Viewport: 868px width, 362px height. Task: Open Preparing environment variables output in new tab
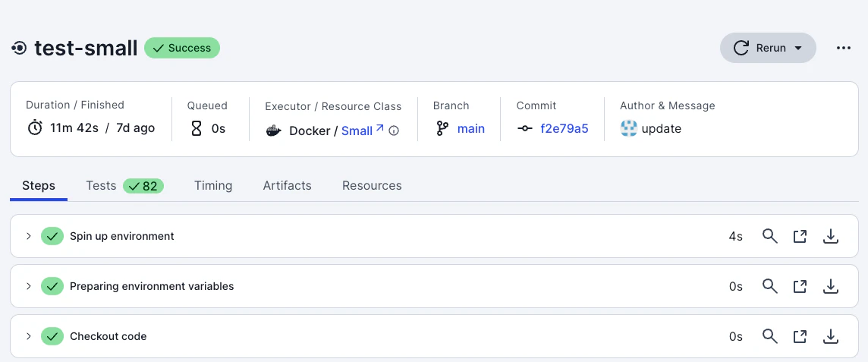pyautogui.click(x=800, y=286)
